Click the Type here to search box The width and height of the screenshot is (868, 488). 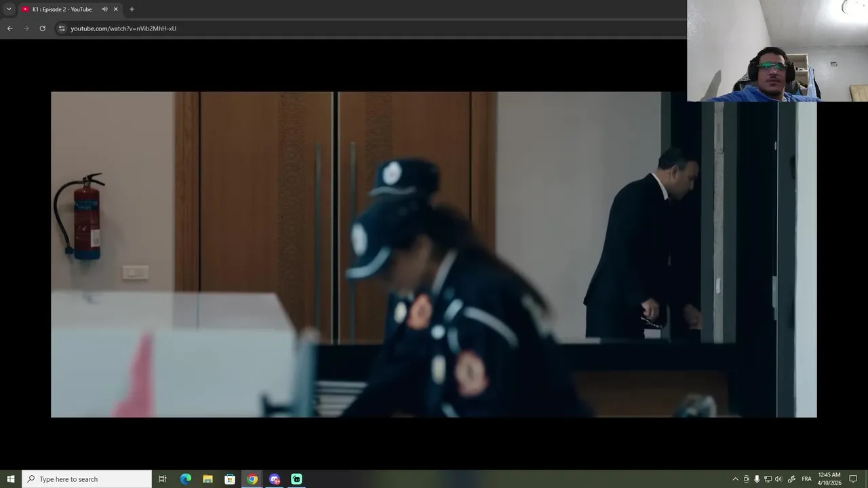pyautogui.click(x=87, y=479)
